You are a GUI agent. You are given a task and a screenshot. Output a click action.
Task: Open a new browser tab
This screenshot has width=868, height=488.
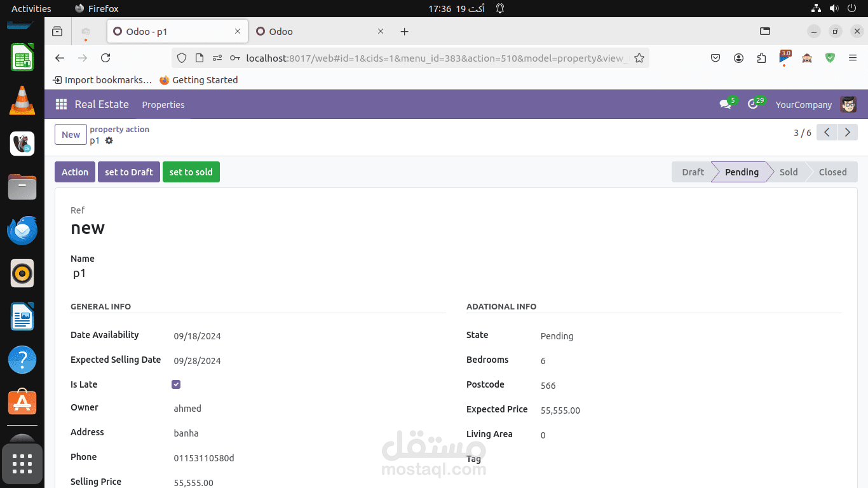pyautogui.click(x=405, y=31)
